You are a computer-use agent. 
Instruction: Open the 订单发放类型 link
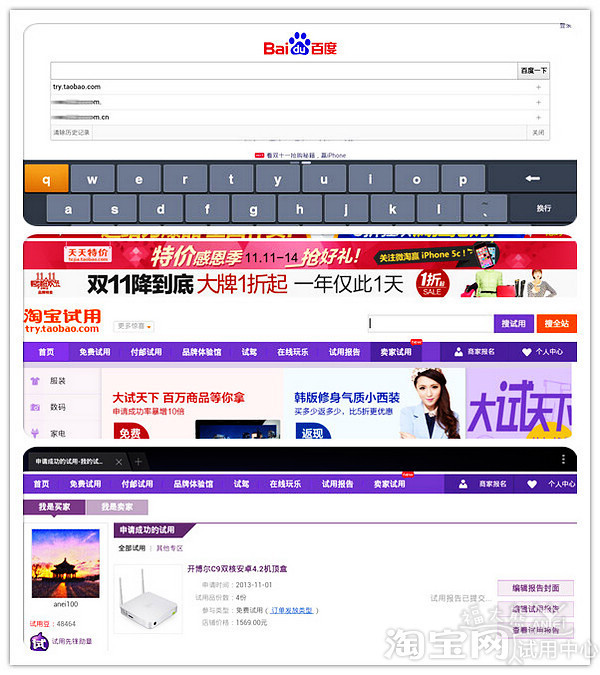pyautogui.click(x=292, y=610)
